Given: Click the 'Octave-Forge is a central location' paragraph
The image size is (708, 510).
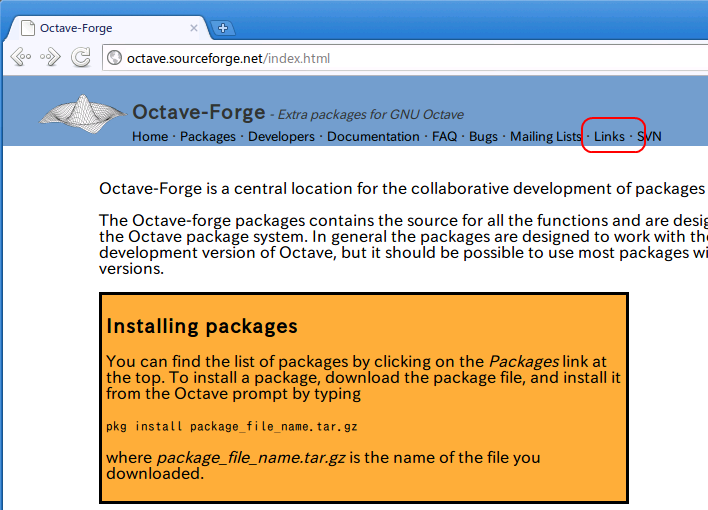Looking at the screenshot, I should tap(402, 189).
